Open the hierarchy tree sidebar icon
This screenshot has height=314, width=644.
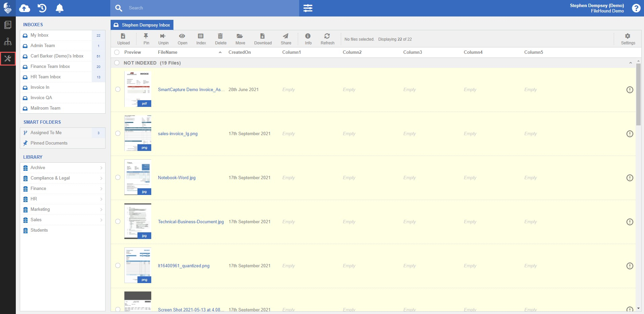tap(8, 42)
